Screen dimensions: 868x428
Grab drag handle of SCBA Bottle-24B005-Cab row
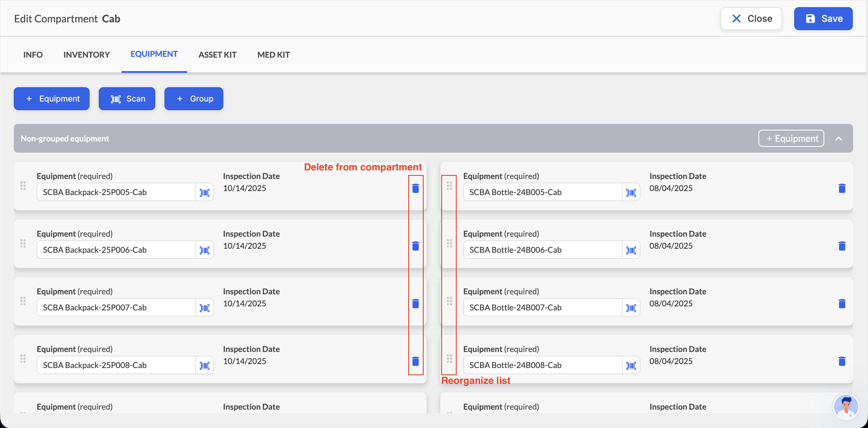(x=449, y=186)
